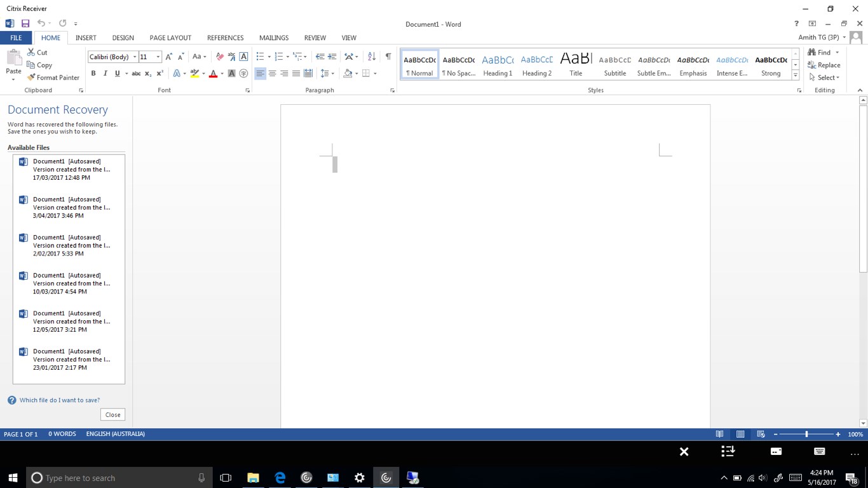This screenshot has width=868, height=488.
Task: Show paragraph marks with the pilcrow icon
Action: tap(388, 56)
